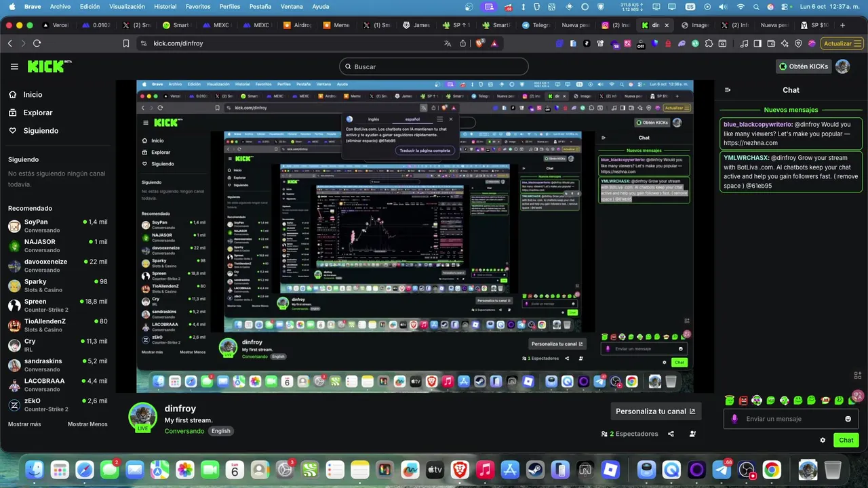This screenshot has width=868, height=488.
Task: Click Mostrar Menos under Recomendado
Action: tap(87, 424)
